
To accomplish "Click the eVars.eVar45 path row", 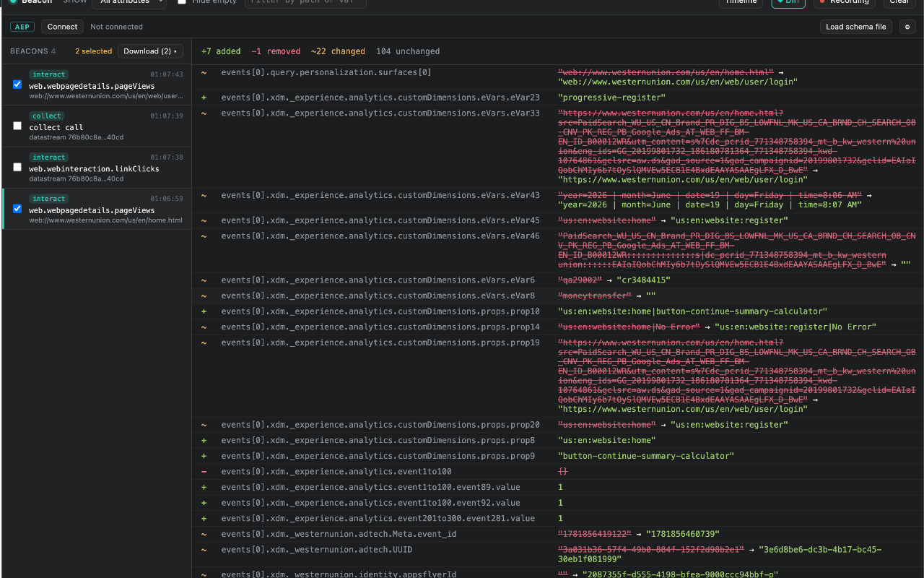I will [380, 220].
